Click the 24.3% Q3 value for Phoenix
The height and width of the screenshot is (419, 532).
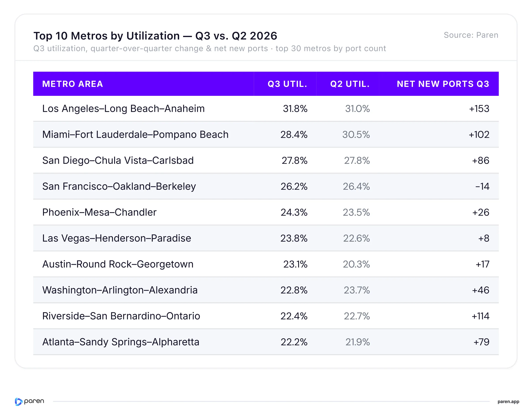coord(294,212)
